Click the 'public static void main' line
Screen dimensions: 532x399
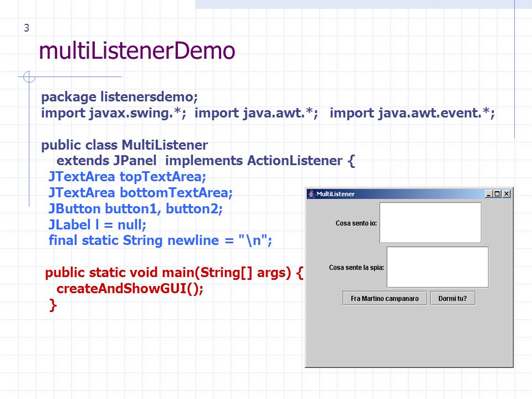click(x=174, y=273)
